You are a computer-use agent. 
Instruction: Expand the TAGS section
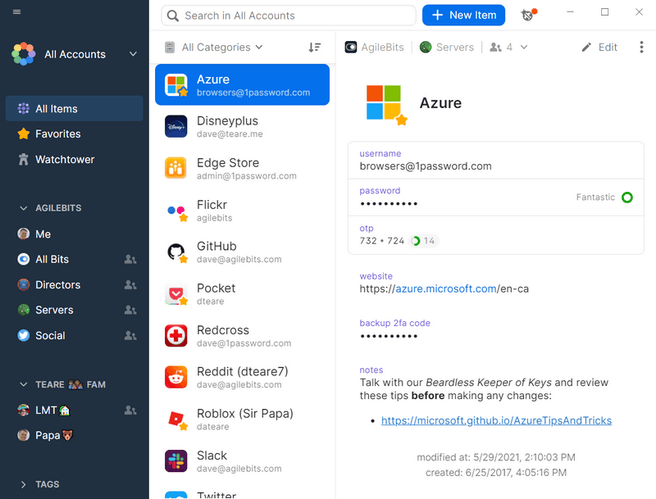coord(23,484)
